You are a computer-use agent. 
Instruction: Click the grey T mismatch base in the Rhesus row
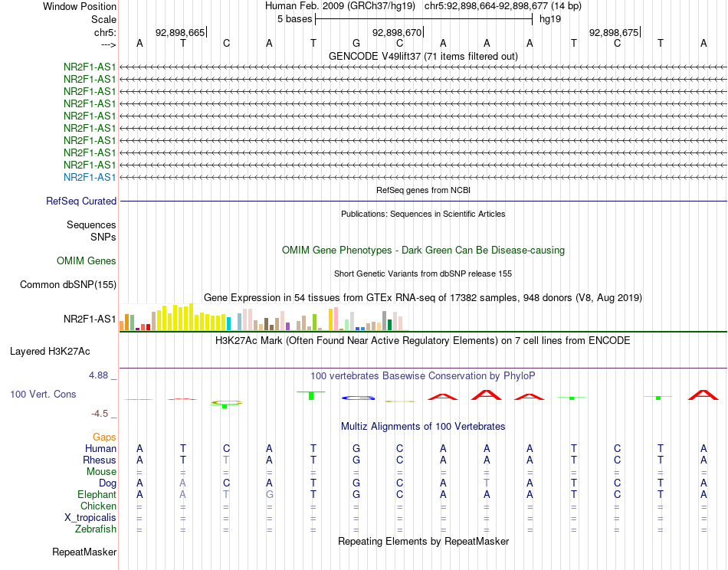pyautogui.click(x=226, y=460)
